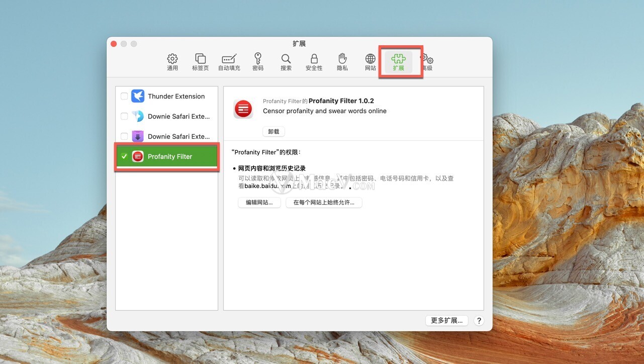644x364 pixels.
Task: Click the 网页内容和浏览历史记录 permission text
Action: (272, 168)
